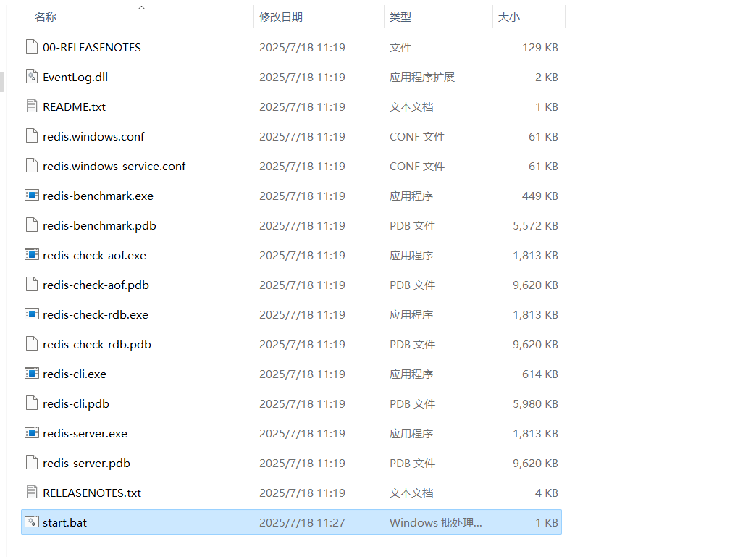Image resolution: width=756 pixels, height=557 pixels.
Task: Click the redis-check-aof.pdb file icon
Action: pos(32,285)
